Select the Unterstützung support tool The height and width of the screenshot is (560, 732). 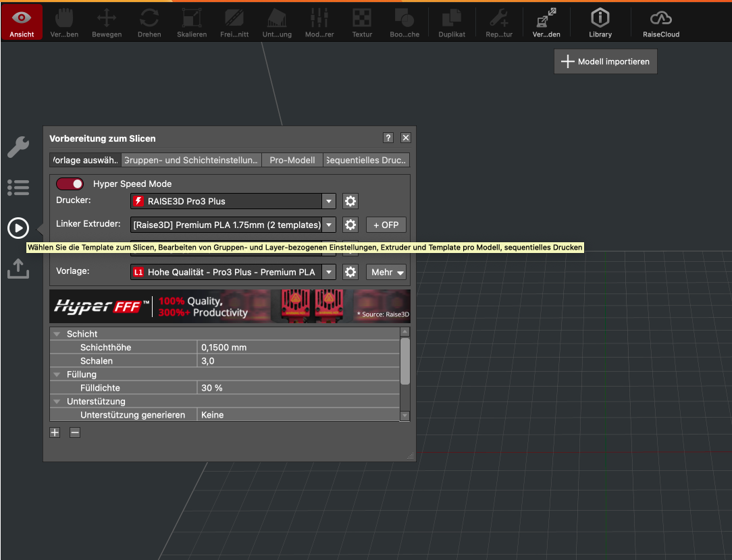[277, 22]
